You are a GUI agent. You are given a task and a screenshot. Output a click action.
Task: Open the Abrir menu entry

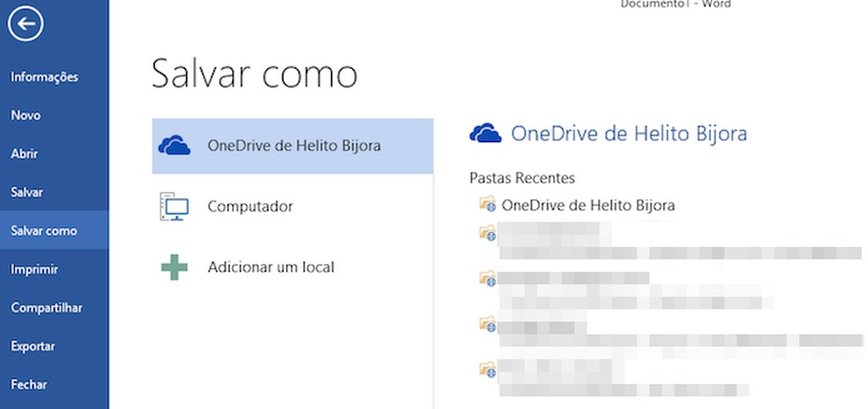(25, 154)
